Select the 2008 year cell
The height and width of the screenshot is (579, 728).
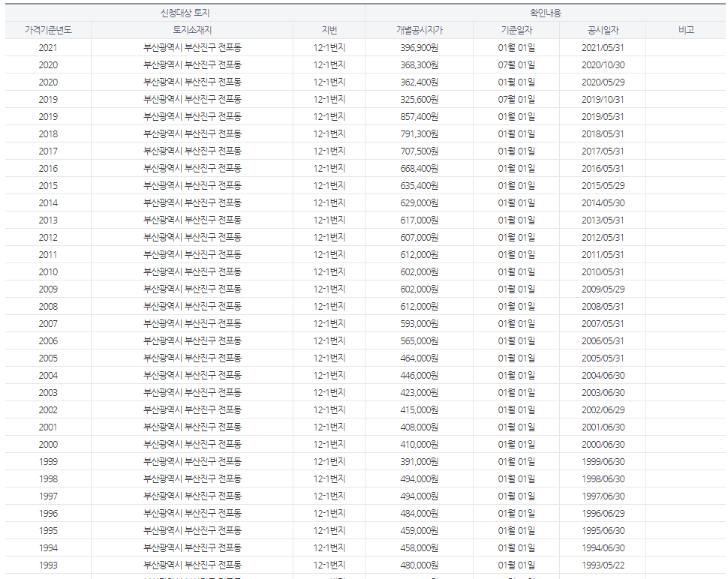click(48, 306)
